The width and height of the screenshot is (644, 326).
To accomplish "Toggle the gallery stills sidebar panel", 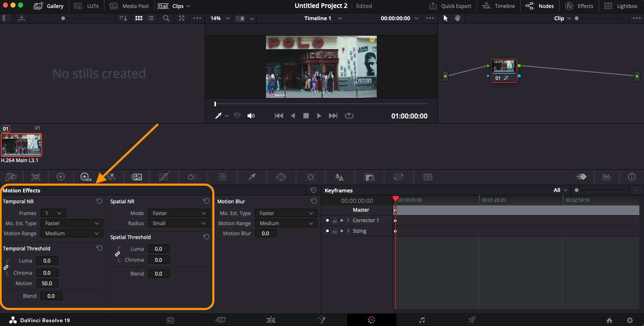I will click(6, 18).
